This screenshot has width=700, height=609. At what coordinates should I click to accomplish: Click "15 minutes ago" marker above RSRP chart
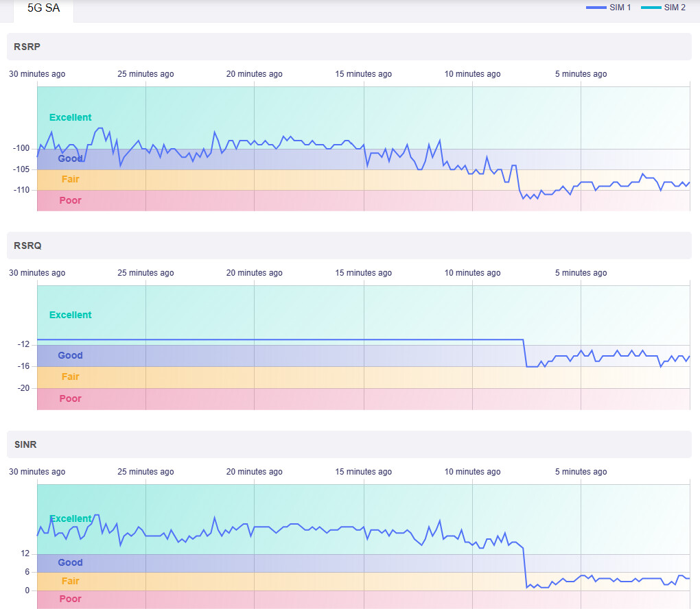[x=363, y=74]
